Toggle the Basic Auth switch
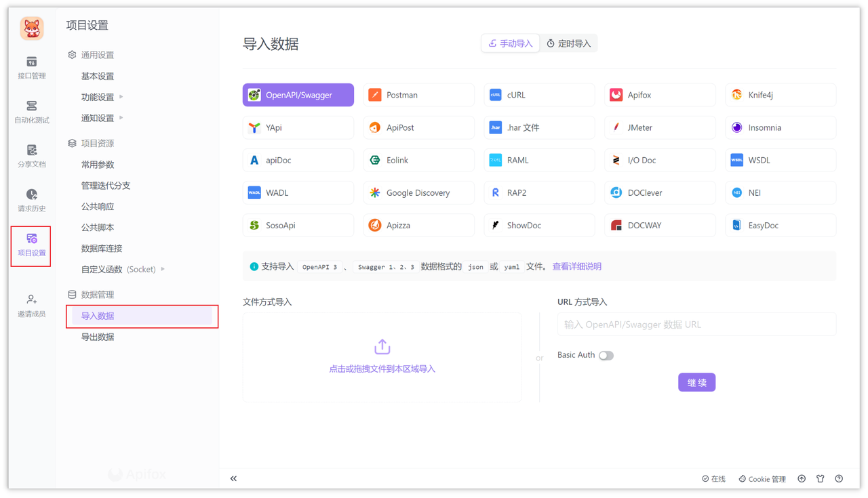 click(606, 355)
